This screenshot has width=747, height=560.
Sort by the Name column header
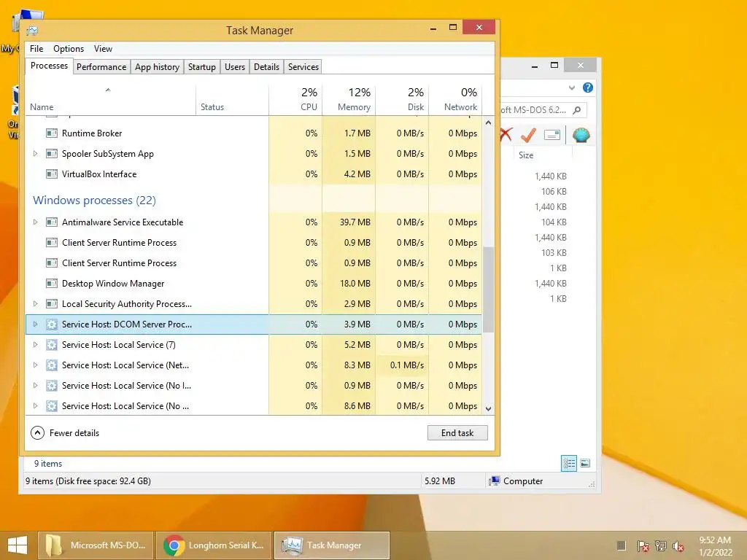point(110,100)
